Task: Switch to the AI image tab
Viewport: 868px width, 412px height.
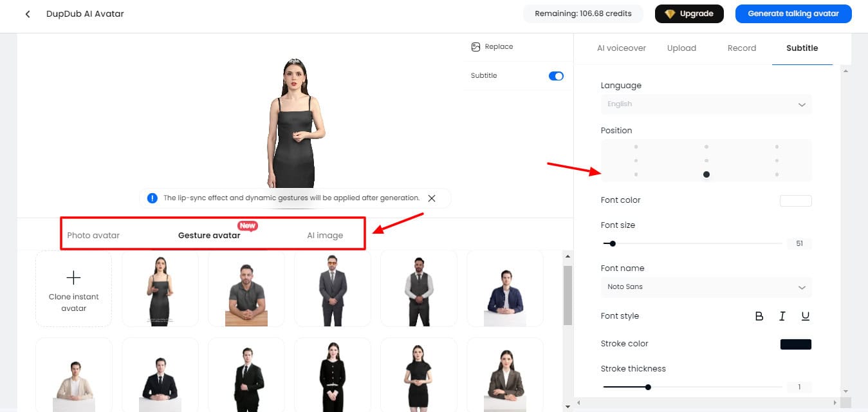Action: [x=325, y=236]
